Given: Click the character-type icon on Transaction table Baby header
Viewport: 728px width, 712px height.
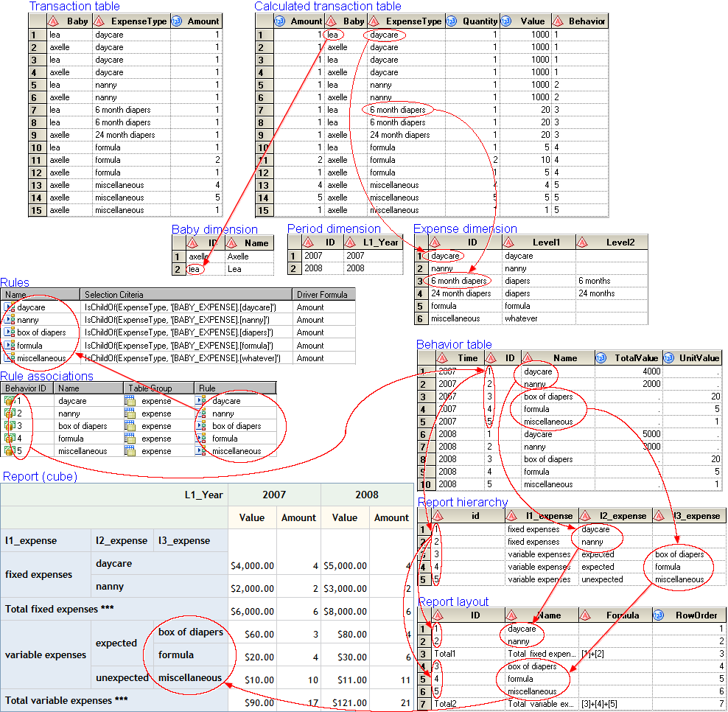Looking at the screenshot, I should (56, 21).
